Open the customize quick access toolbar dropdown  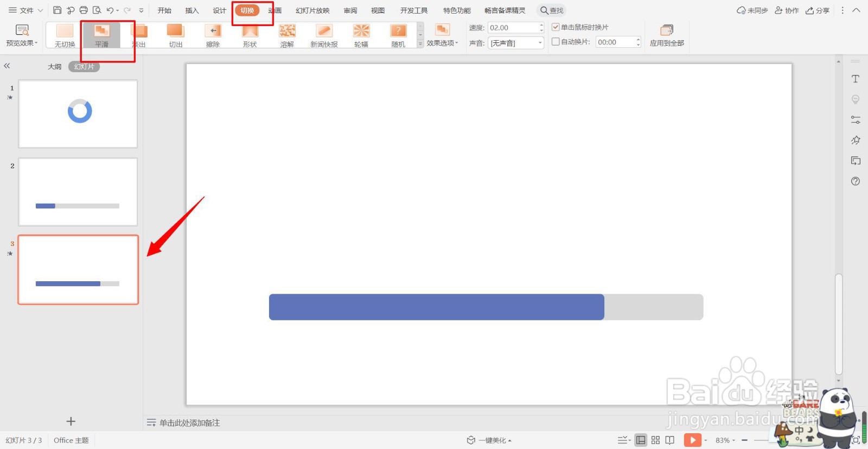point(141,10)
